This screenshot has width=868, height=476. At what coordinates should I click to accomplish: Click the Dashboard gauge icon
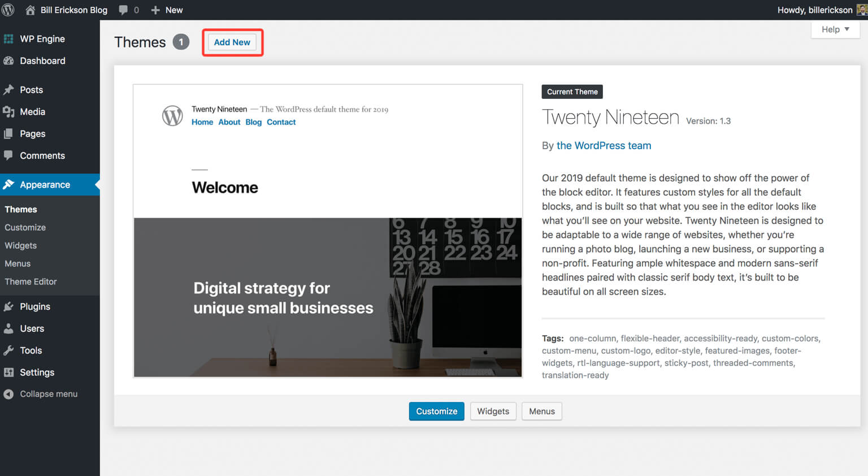pos(8,60)
